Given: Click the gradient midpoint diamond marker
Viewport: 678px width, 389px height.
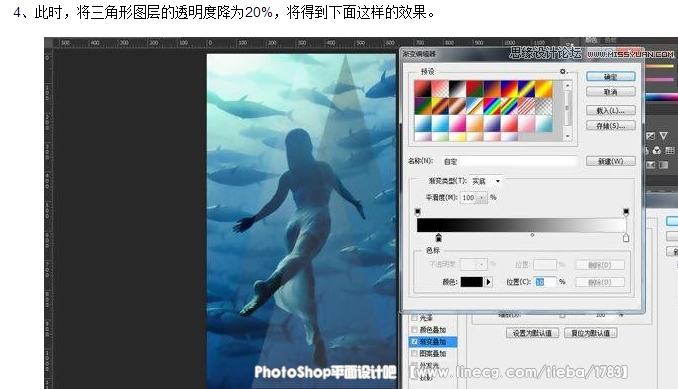Looking at the screenshot, I should [x=532, y=235].
